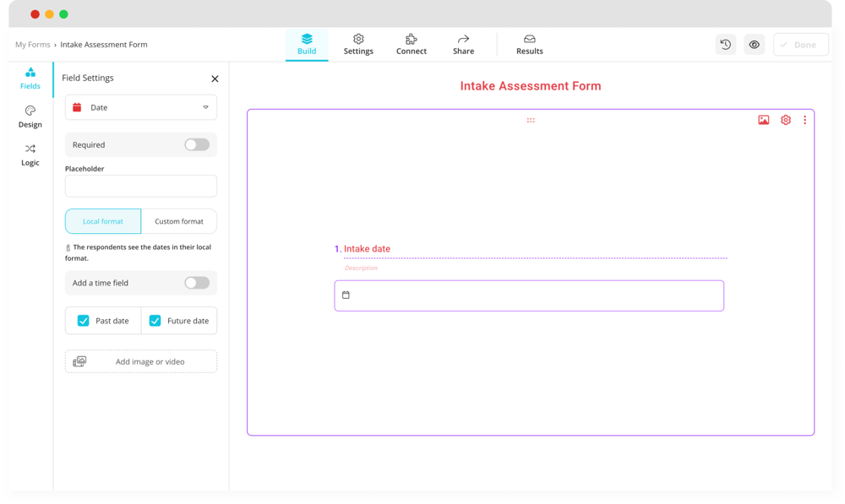Click the drag handle dots on field
The width and height of the screenshot is (845, 504).
pos(531,120)
